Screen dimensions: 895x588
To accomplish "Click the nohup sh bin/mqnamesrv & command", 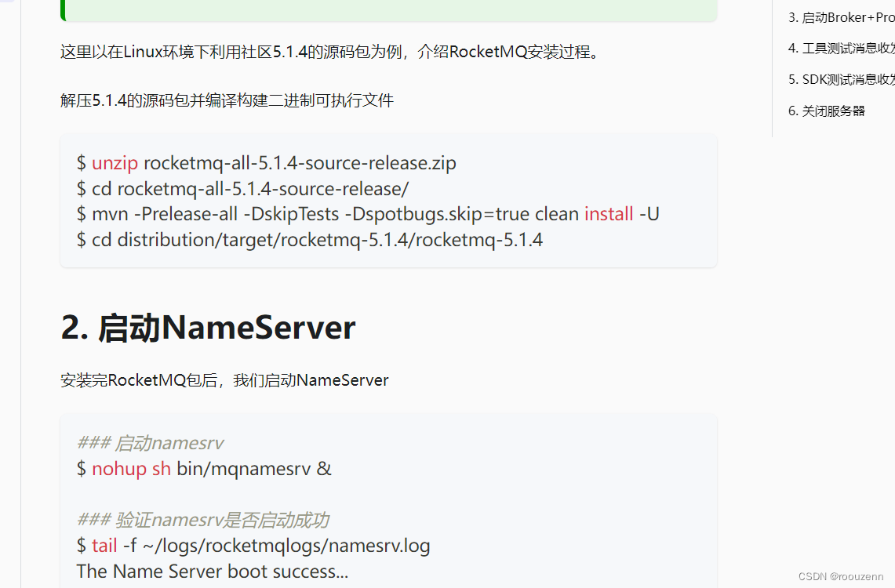I will [204, 469].
